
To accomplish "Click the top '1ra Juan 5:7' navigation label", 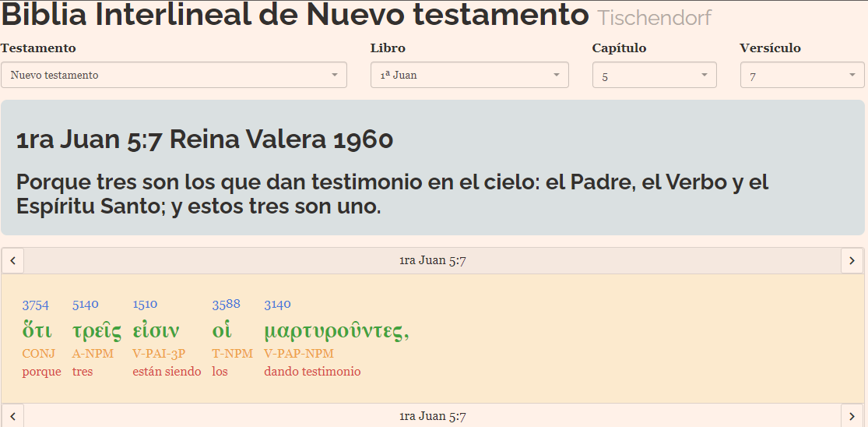I will pyautogui.click(x=432, y=260).
